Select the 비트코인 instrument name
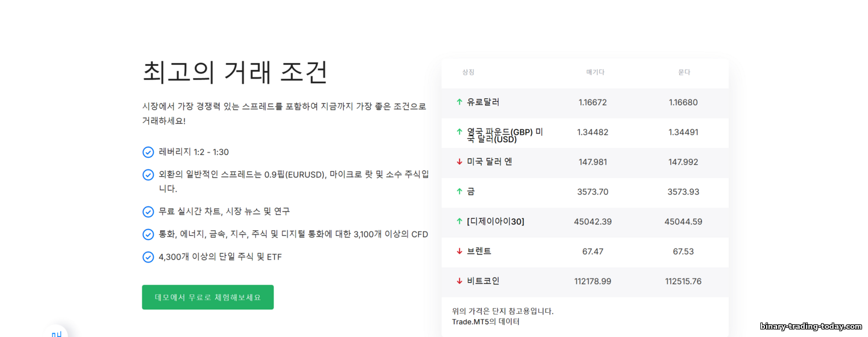Viewport: 868px width, 337px height. (x=483, y=282)
